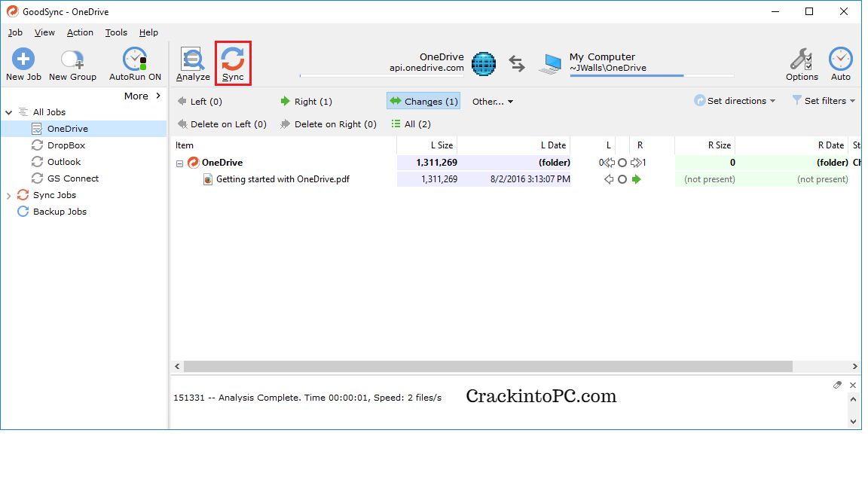Screen dimensions: 868x488
Task: Open the View menu
Action: (x=44, y=32)
